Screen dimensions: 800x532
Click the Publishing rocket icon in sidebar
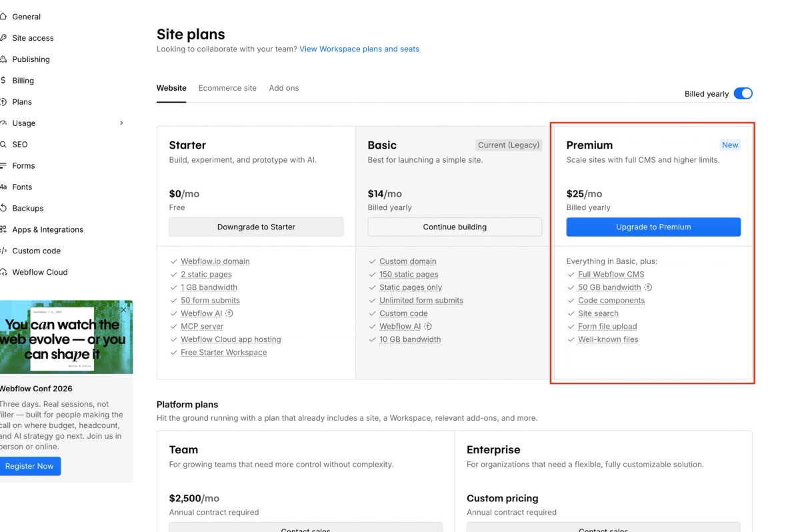pos(3,59)
